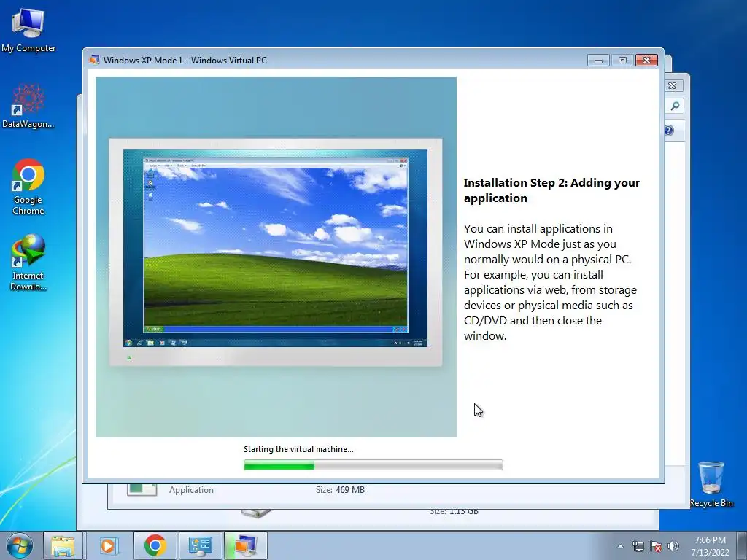Screen dimensions: 747x560
Task: Click the 'Size: 469 MB' detail
Action: [x=340, y=490]
